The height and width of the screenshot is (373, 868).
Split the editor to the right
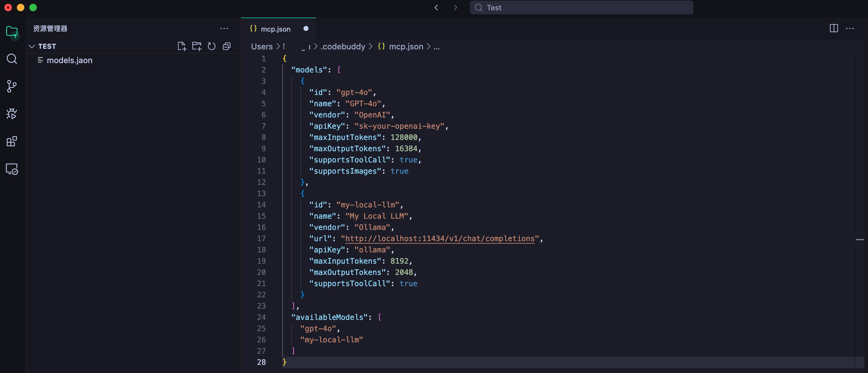pos(834,28)
